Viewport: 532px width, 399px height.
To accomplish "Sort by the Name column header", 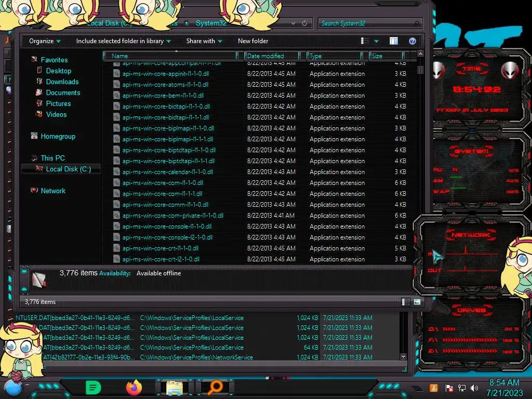I will [x=170, y=56].
